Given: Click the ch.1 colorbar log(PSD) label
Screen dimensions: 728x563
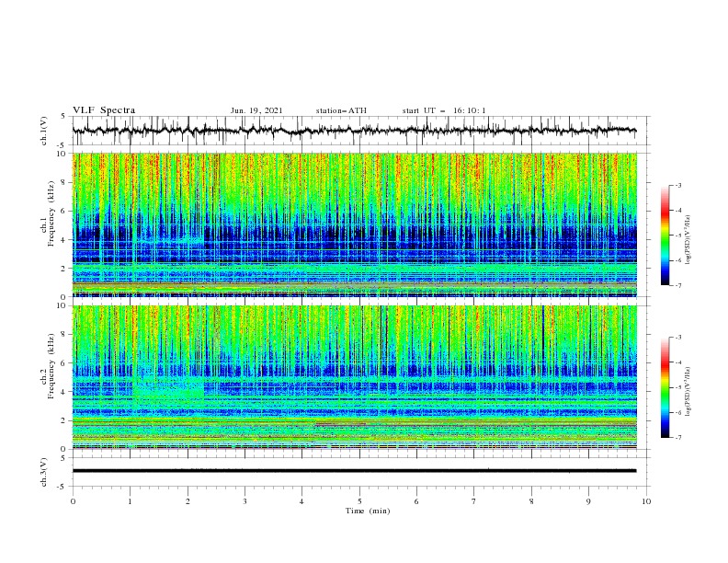Looking at the screenshot, I should tap(688, 240).
